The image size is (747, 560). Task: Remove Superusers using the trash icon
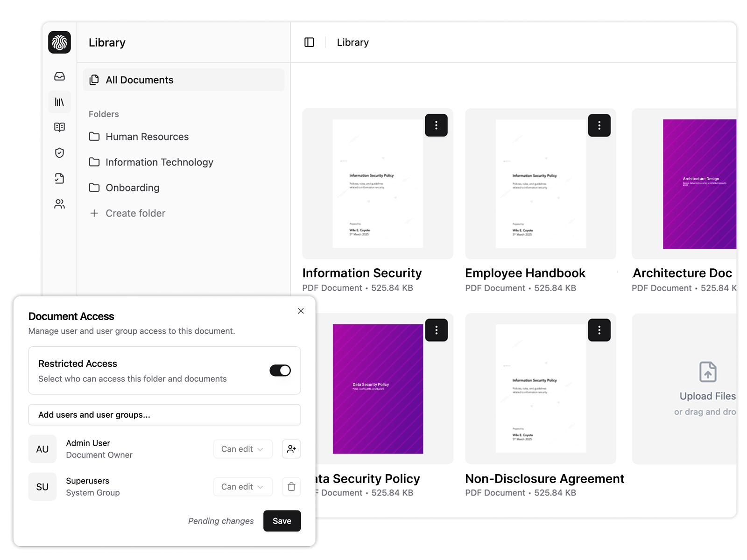pos(291,487)
